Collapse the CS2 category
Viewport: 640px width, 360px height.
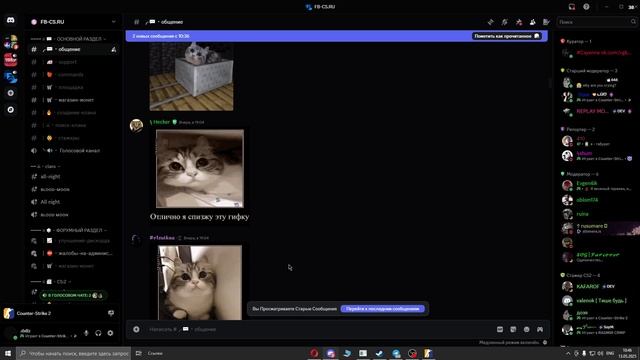[x=51, y=282]
